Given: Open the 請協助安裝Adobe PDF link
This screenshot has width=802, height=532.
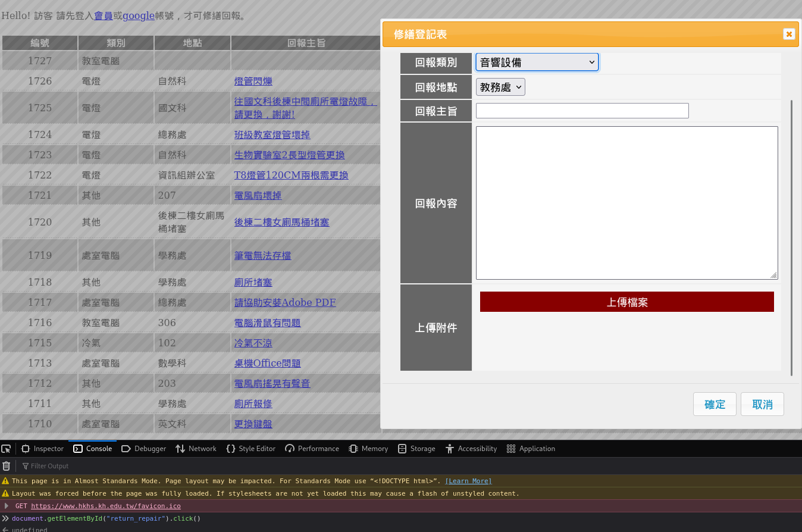Looking at the screenshot, I should pos(285,302).
